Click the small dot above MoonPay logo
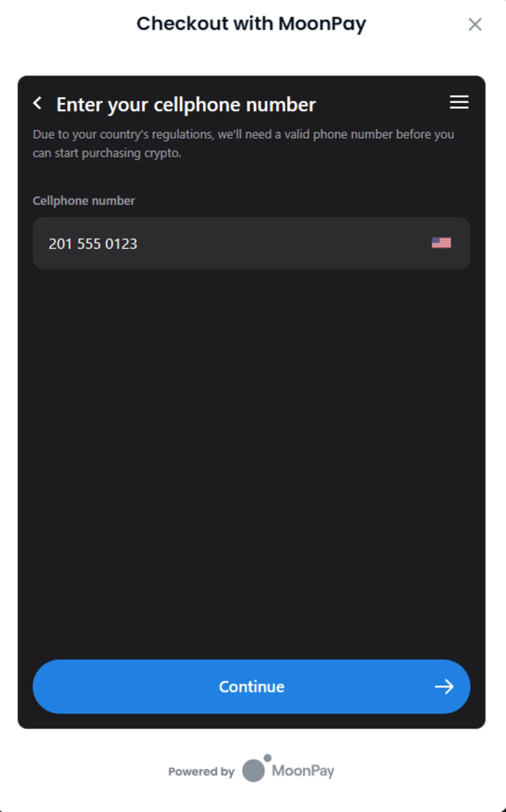Viewport: 506px width, 812px height. 267,758
